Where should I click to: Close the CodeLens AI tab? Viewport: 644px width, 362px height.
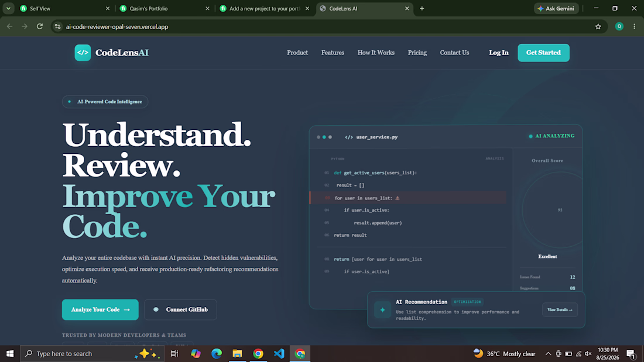(407, 8)
